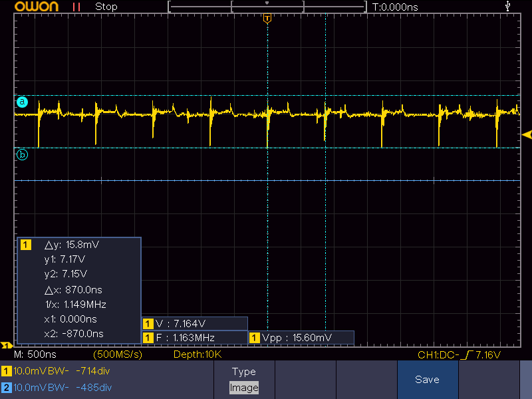The width and height of the screenshot is (532, 399).
Task: Select the Image type value
Action: (x=243, y=387)
